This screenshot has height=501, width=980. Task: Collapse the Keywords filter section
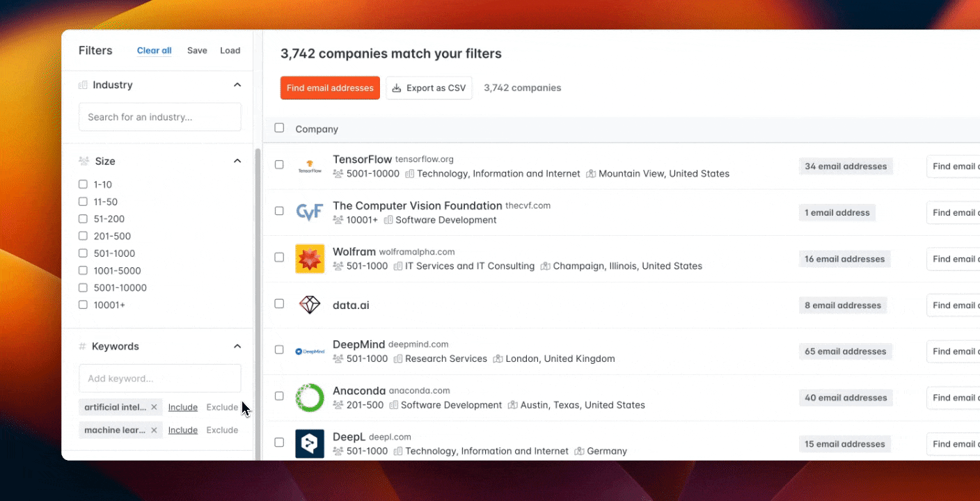[237, 346]
